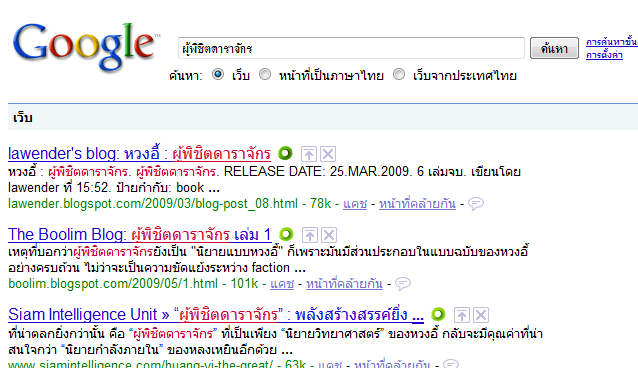Viewport: 638px width, 368px height.
Task: Remove the lawender's blog result with X icon
Action: point(328,154)
